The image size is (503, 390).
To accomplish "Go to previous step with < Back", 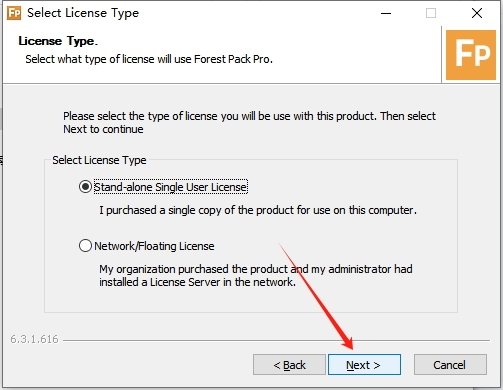I will click(289, 365).
